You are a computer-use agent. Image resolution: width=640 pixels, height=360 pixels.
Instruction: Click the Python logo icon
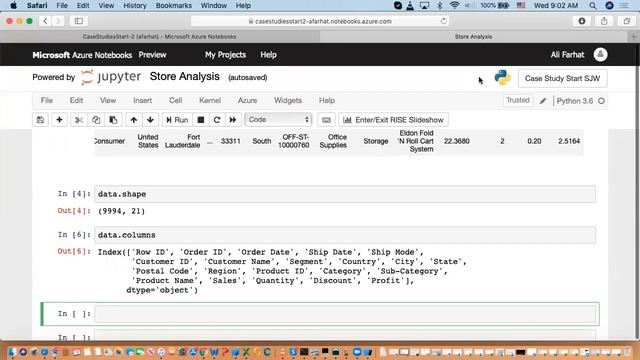502,78
